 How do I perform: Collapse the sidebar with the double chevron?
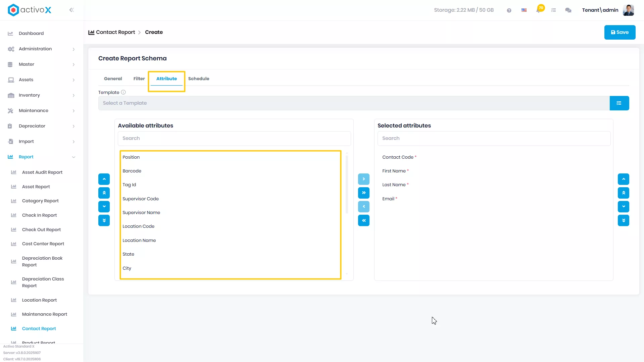(x=71, y=10)
